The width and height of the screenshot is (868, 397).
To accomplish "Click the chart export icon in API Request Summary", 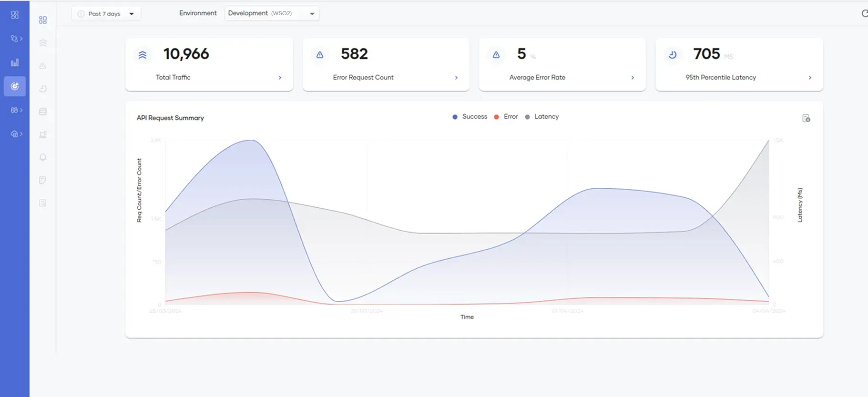I will click(806, 118).
